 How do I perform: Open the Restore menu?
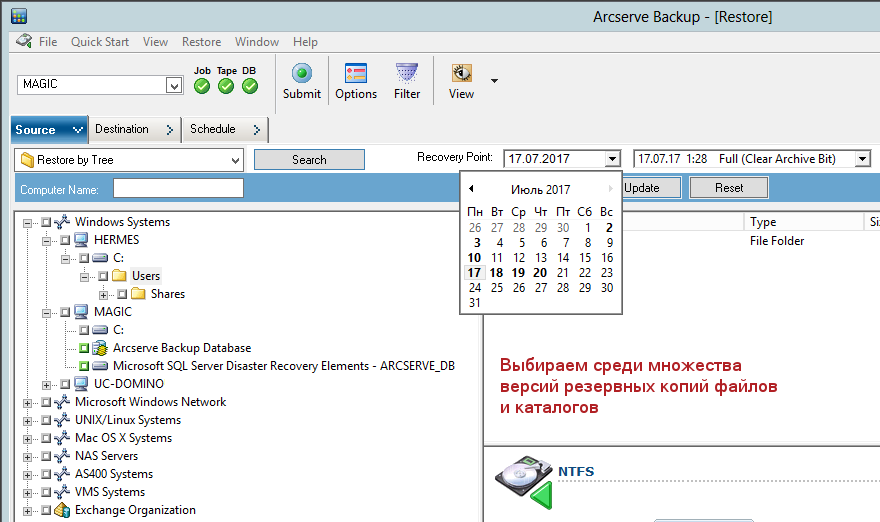point(201,42)
